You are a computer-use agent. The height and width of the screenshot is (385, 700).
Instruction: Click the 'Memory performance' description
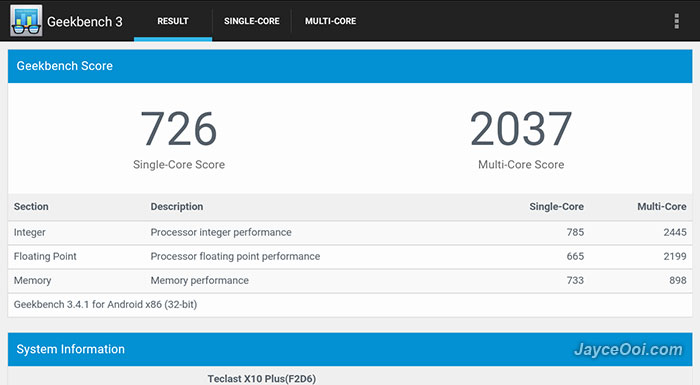point(200,280)
